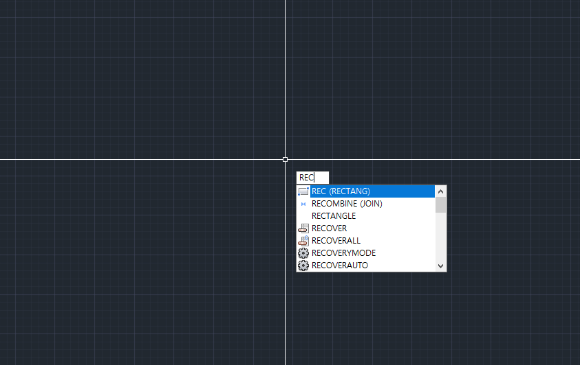Pick the RECTANGLE command suggestion
Screen dimensions: 580x365
pyautogui.click(x=366, y=216)
